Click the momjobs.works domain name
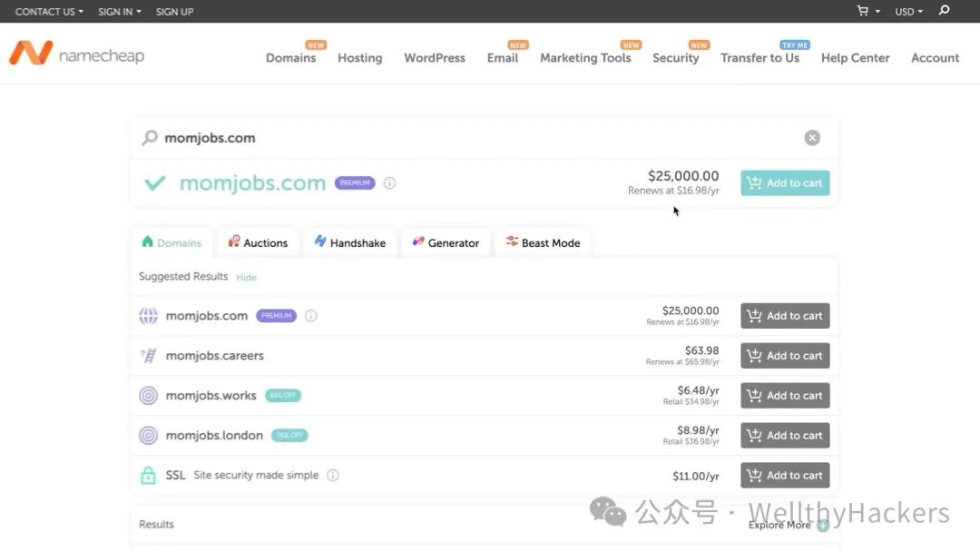The image size is (980, 552). [211, 396]
